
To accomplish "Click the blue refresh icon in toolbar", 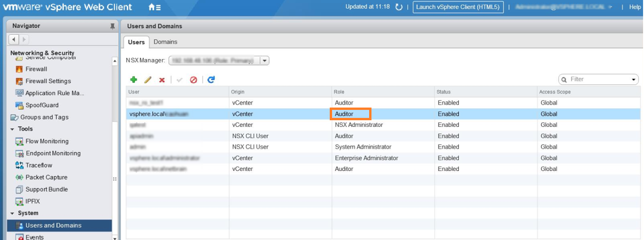I will coord(211,80).
